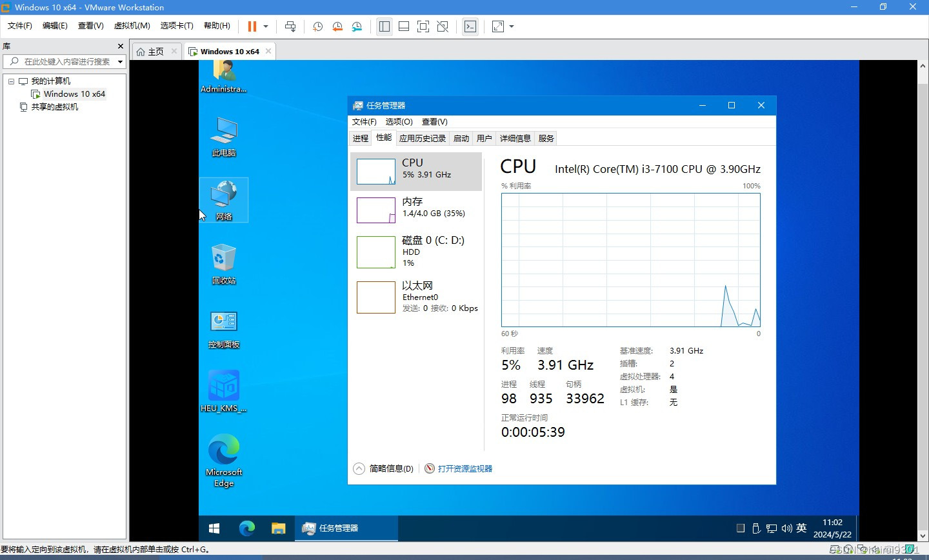Take a snapshot with the clock-plus icon
Viewport: 929px width, 560px height.
[317, 26]
